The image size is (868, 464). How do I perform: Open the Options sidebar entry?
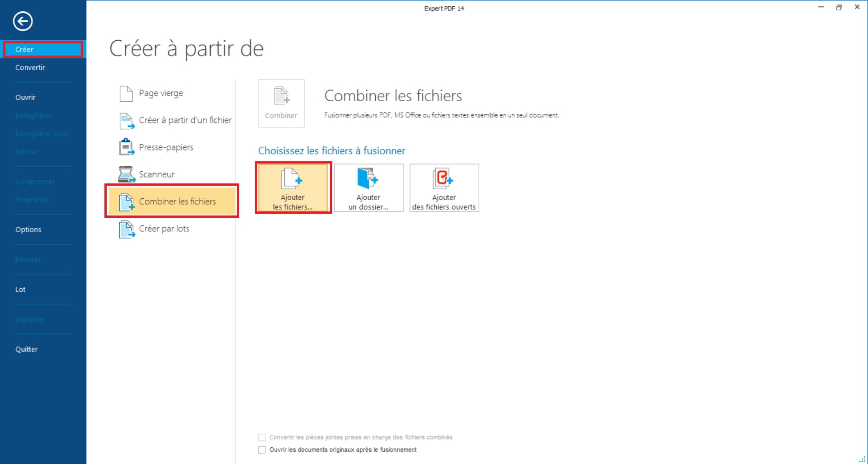pyautogui.click(x=28, y=230)
